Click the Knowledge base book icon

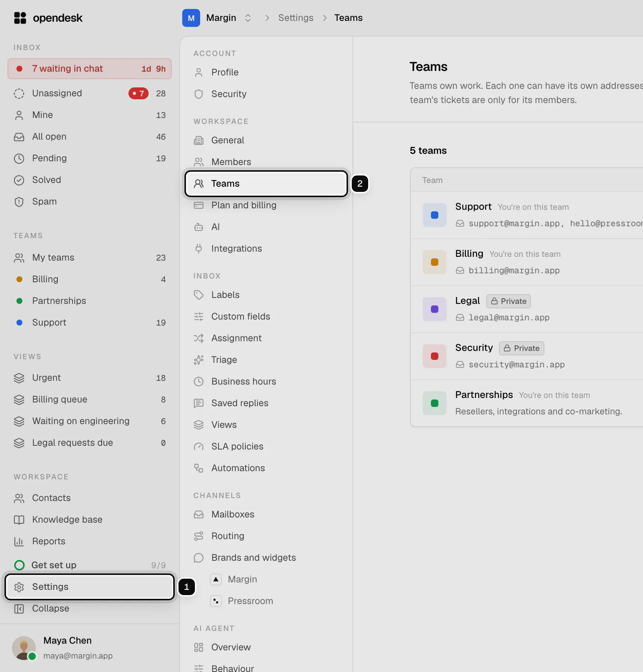point(19,520)
